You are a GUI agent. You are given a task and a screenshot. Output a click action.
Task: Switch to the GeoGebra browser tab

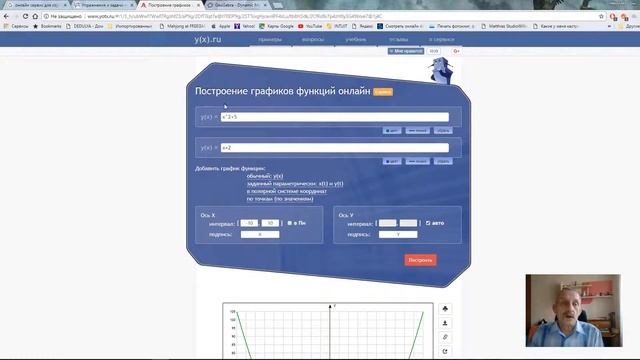click(237, 5)
